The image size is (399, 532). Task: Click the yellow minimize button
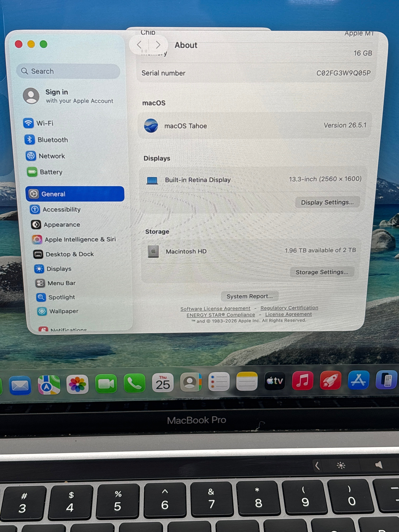pos(31,44)
